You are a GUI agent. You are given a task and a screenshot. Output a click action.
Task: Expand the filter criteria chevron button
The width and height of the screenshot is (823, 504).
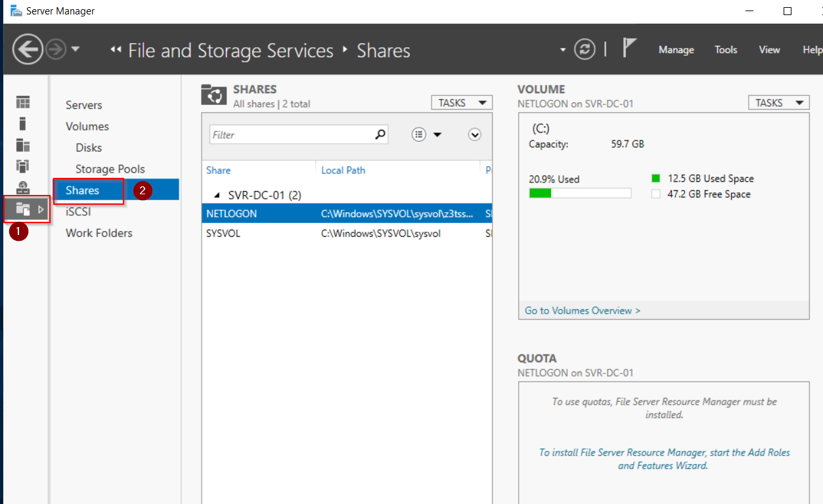coord(475,135)
